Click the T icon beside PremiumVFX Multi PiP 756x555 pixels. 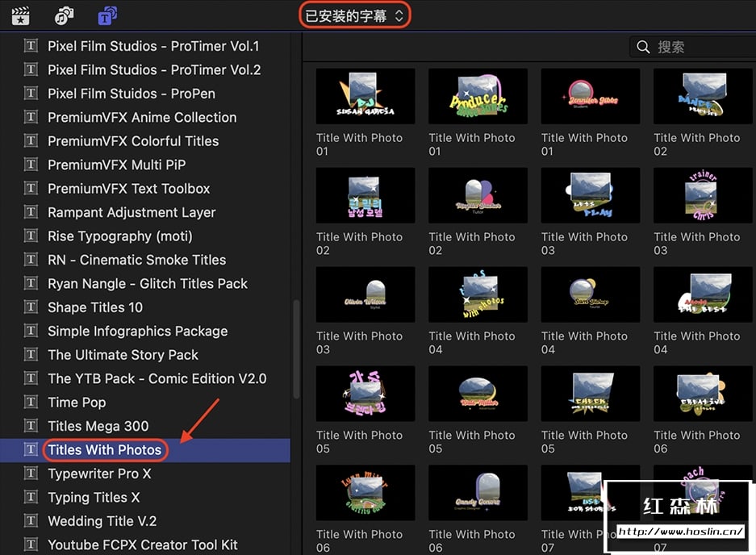(x=31, y=165)
